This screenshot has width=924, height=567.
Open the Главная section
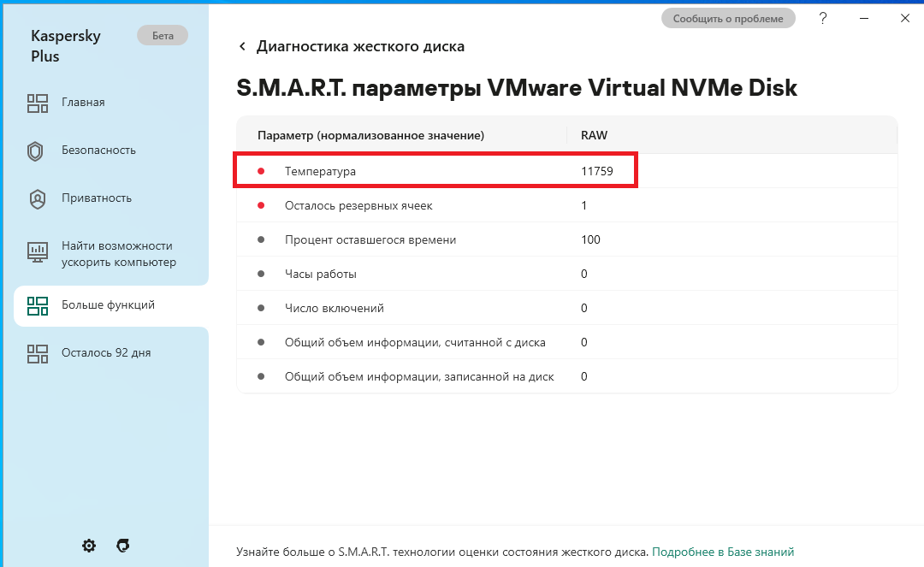[x=83, y=103]
